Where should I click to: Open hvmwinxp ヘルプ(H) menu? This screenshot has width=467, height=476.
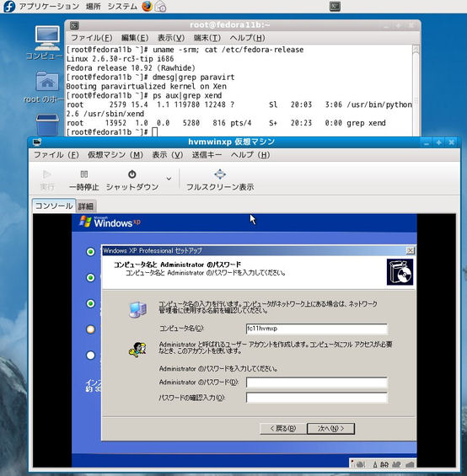pos(250,155)
